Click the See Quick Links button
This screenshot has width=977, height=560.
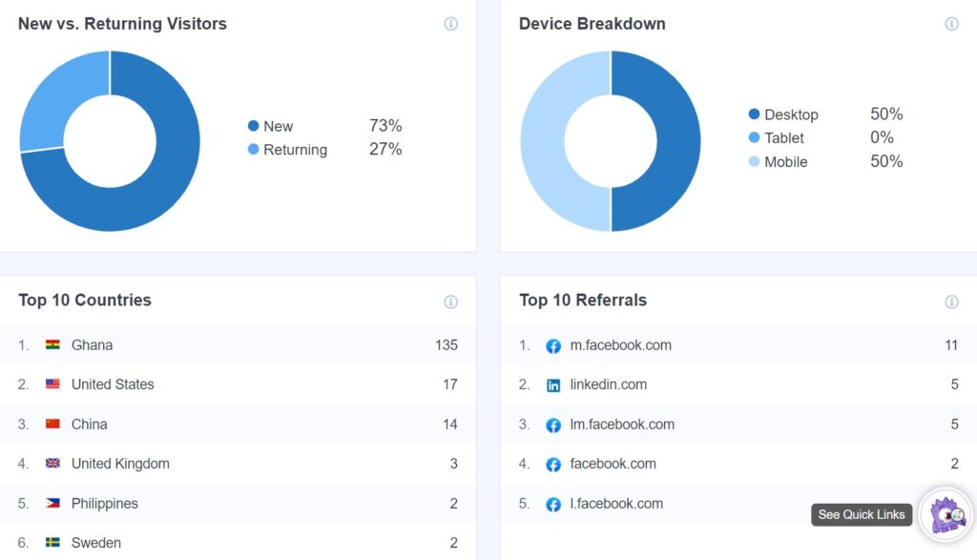pos(861,514)
